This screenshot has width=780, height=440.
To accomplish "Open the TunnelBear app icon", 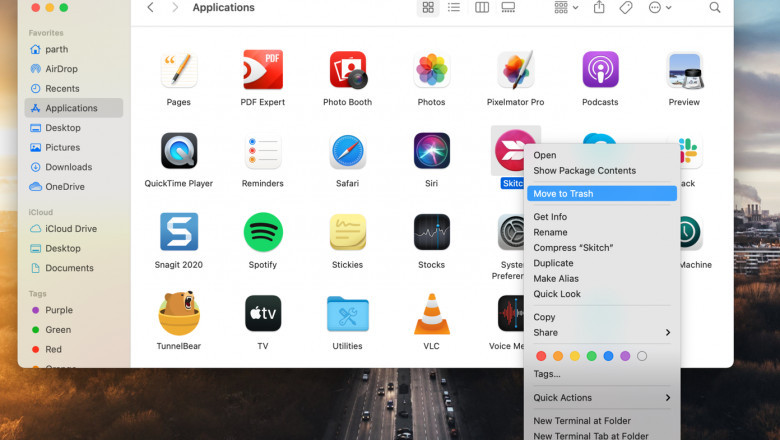I will tap(179, 314).
